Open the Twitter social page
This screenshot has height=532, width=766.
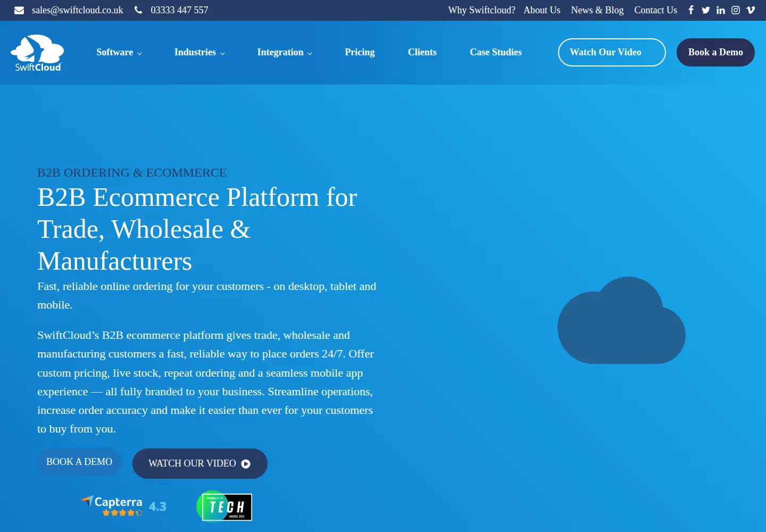coord(706,10)
